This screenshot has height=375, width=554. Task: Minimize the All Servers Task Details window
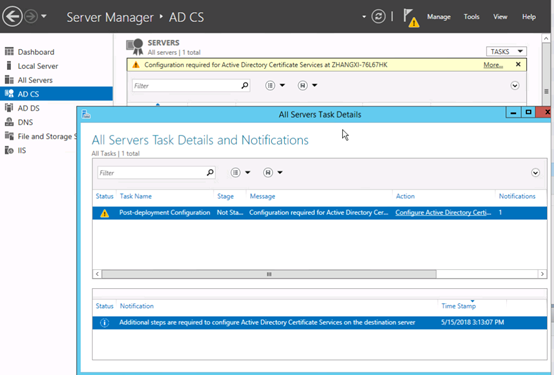point(513,112)
